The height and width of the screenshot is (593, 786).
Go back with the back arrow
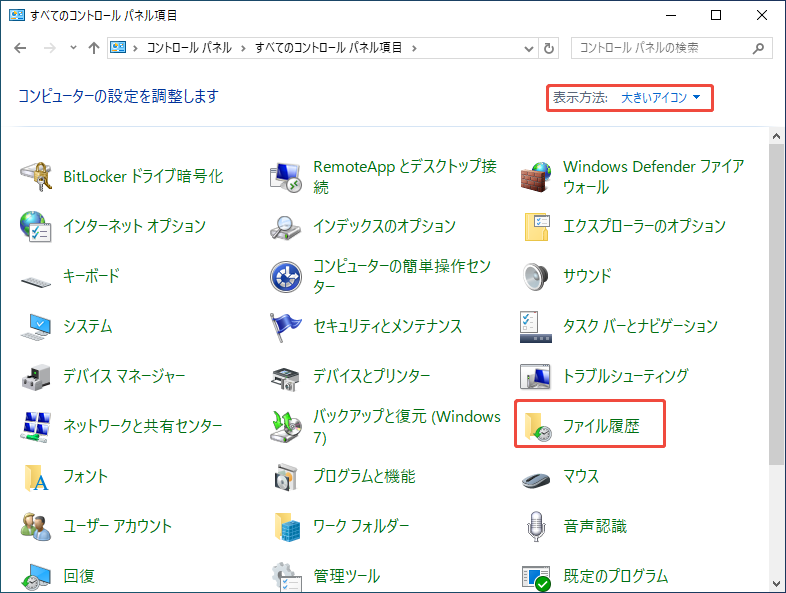pyautogui.click(x=20, y=48)
